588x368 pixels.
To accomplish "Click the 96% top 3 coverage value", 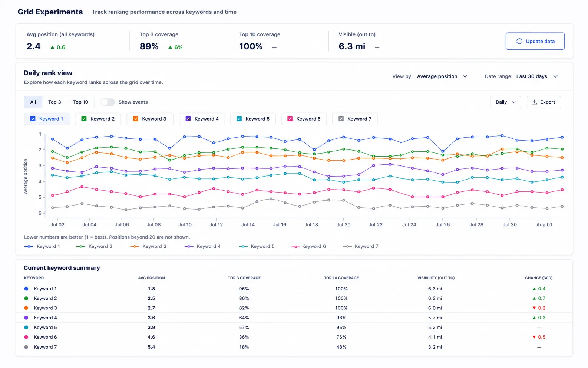I will tap(244, 289).
